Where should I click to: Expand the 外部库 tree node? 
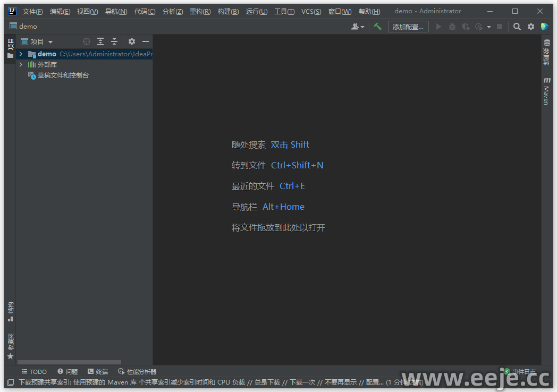(21, 65)
